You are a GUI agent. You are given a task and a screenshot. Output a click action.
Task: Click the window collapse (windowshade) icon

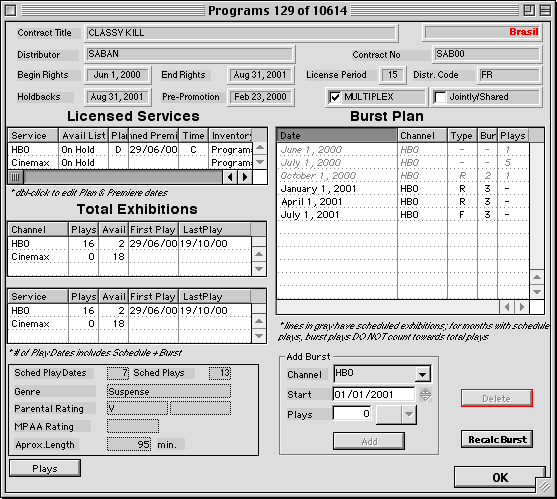(545, 10)
